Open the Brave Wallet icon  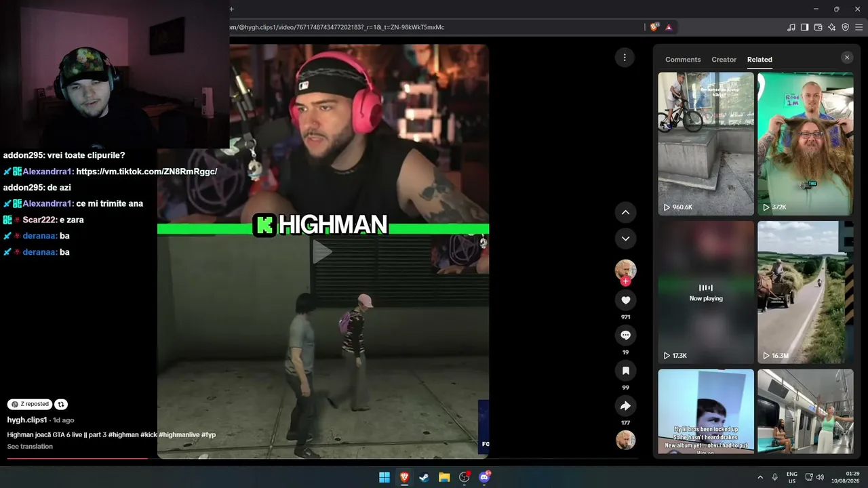point(818,27)
